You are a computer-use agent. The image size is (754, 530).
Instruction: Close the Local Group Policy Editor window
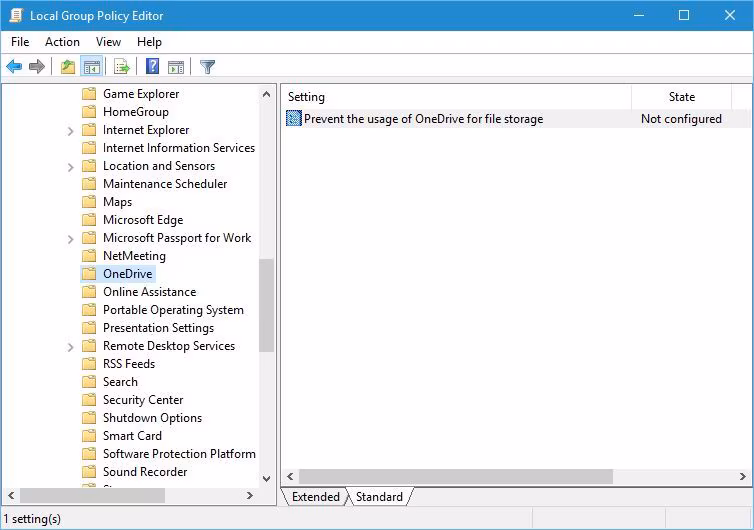click(x=729, y=15)
